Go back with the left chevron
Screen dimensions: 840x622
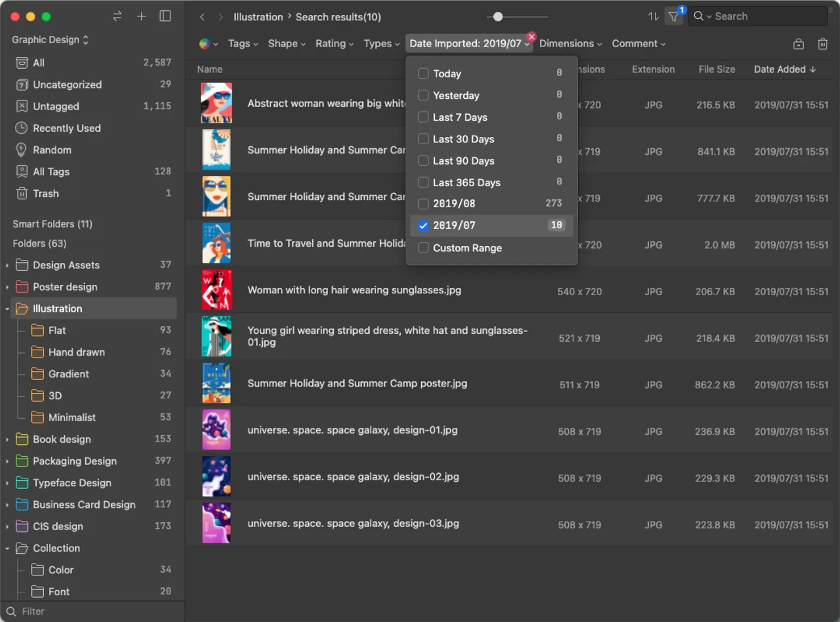(202, 17)
